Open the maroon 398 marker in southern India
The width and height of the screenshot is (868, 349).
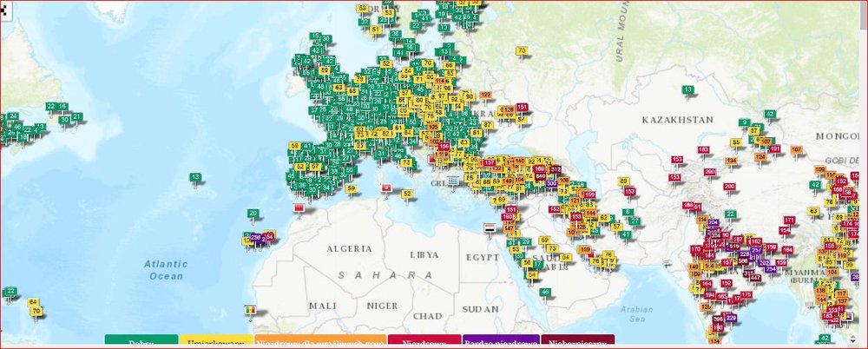tap(719, 319)
